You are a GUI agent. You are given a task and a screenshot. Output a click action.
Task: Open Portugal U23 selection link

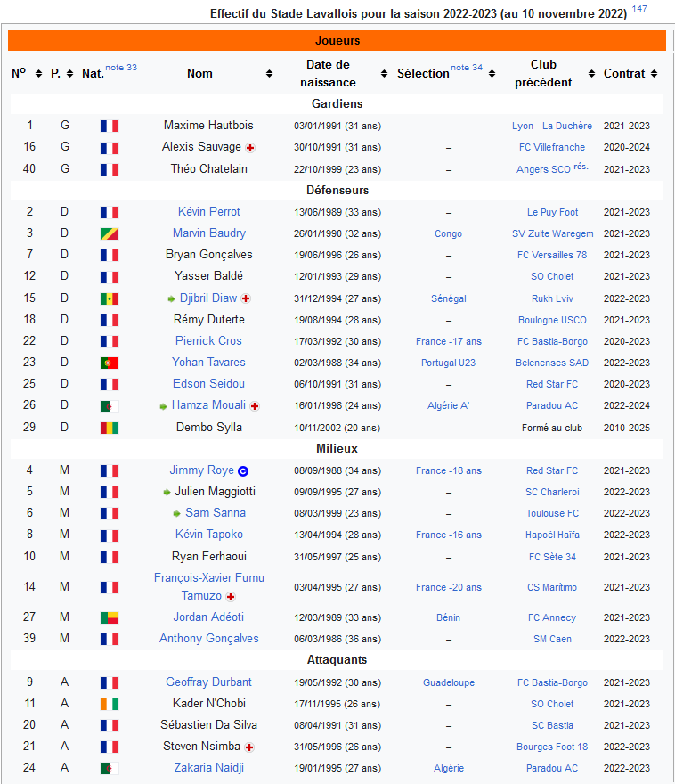(448, 363)
